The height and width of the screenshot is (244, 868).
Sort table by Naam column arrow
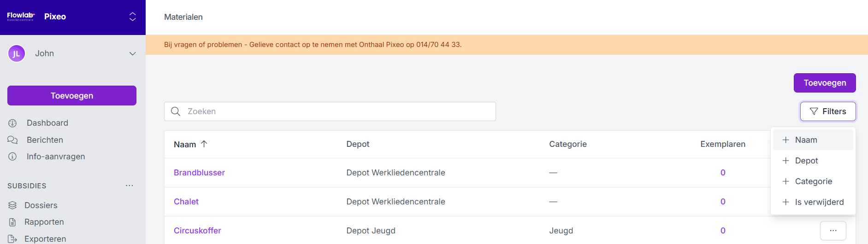click(x=204, y=144)
